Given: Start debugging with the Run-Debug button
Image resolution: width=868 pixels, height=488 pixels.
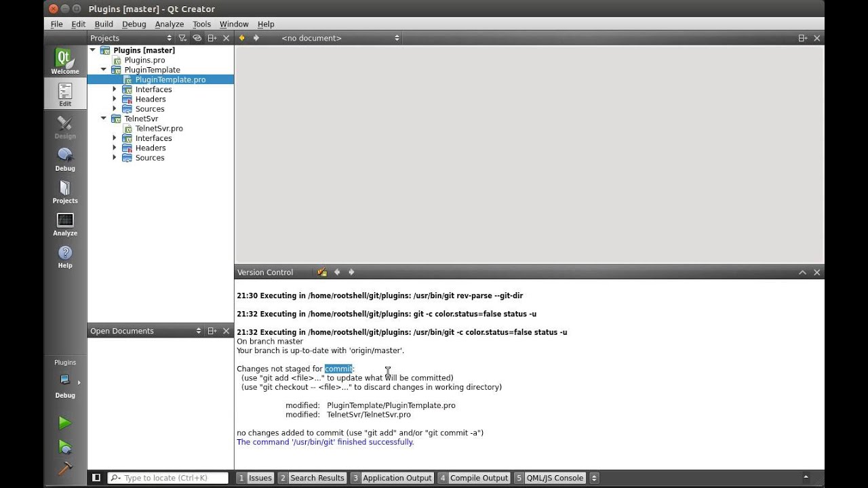Looking at the screenshot, I should point(65,447).
